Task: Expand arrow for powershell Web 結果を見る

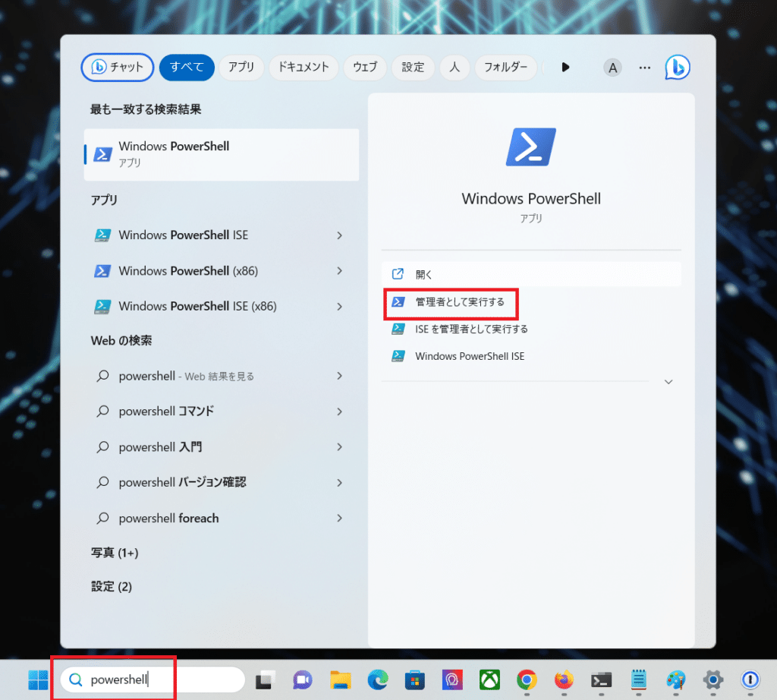Action: [339, 376]
